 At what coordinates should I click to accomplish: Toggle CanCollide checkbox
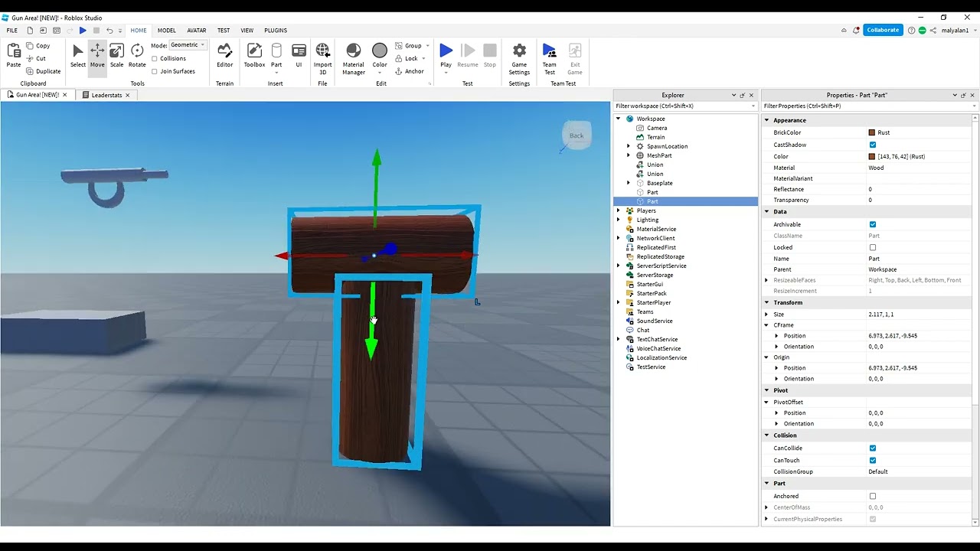pyautogui.click(x=873, y=448)
